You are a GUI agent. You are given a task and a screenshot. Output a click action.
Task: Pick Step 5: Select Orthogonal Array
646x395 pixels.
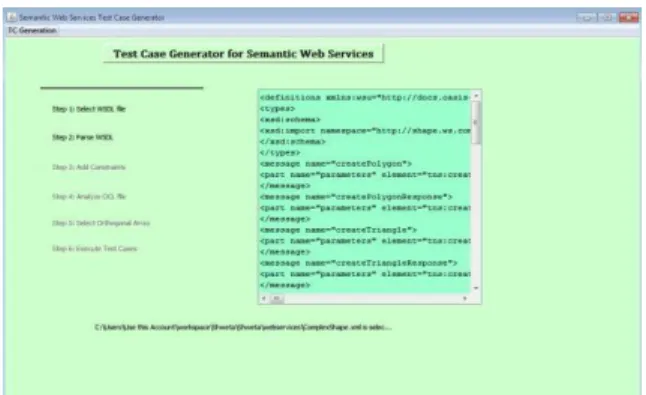tap(101, 223)
